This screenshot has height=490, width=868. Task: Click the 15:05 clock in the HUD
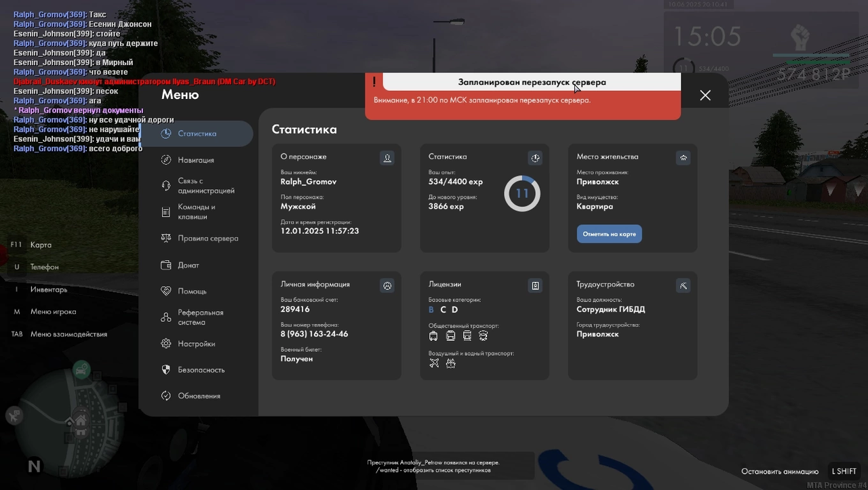pyautogui.click(x=707, y=35)
